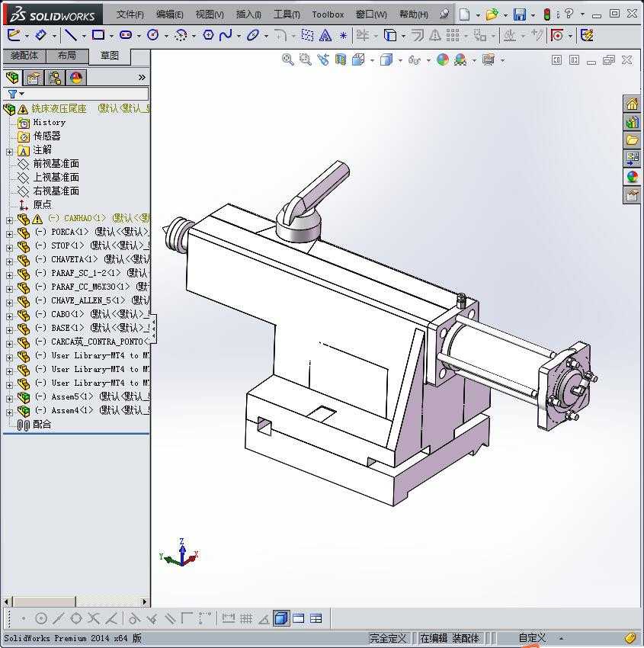Toggle the center point snap icon
This screenshot has height=648, width=644.
[41, 618]
